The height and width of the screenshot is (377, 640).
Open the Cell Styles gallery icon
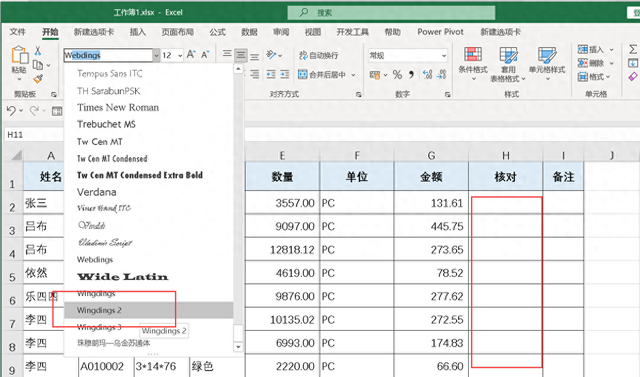547,55
